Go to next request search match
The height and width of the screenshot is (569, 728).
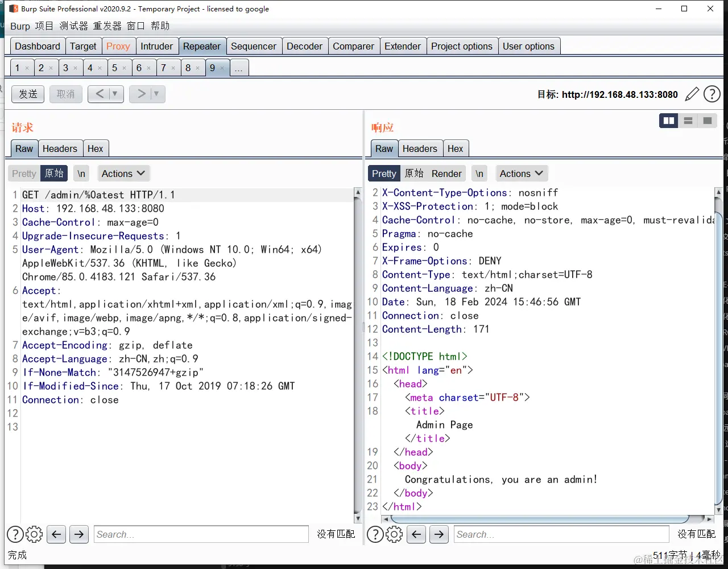click(79, 534)
